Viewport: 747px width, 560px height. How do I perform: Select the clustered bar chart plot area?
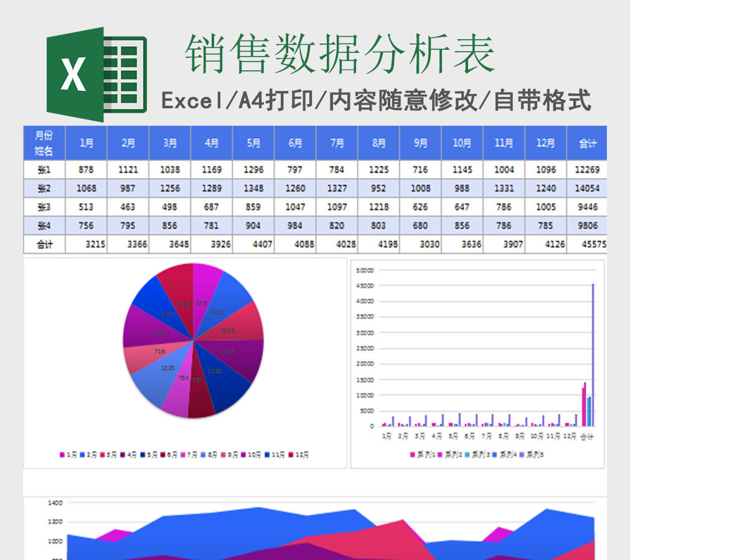pyautogui.click(x=487, y=348)
